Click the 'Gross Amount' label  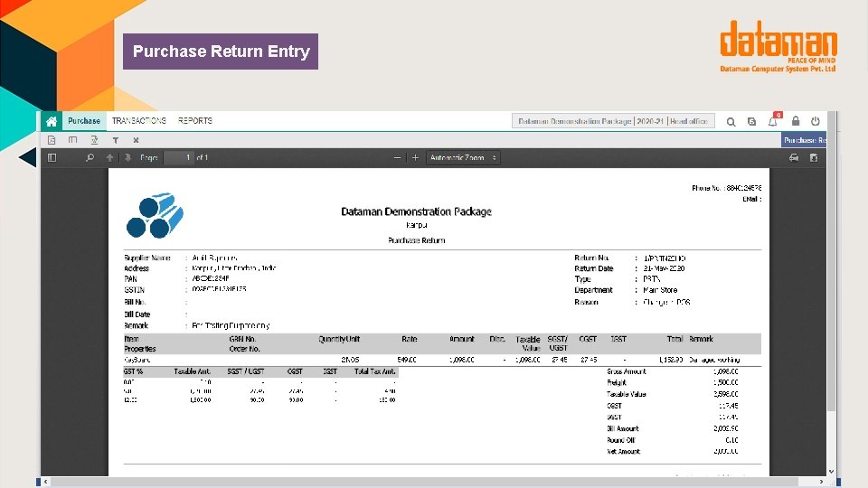pyautogui.click(x=627, y=371)
